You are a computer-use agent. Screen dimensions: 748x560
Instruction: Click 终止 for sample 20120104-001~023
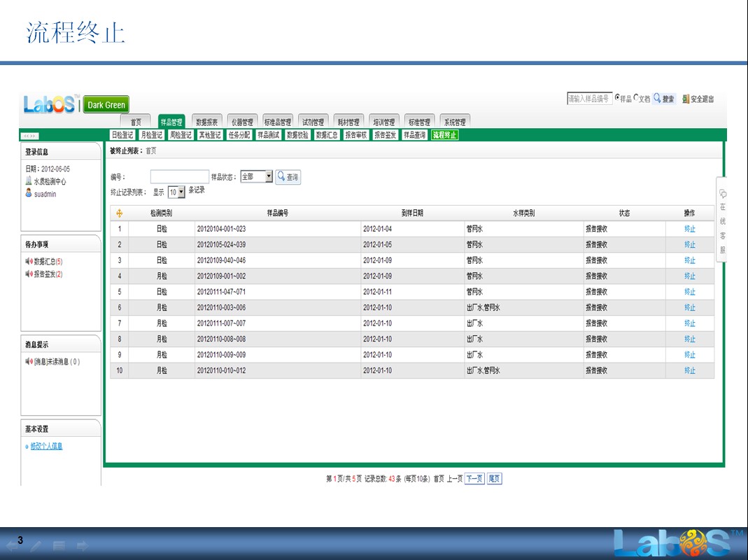(689, 229)
